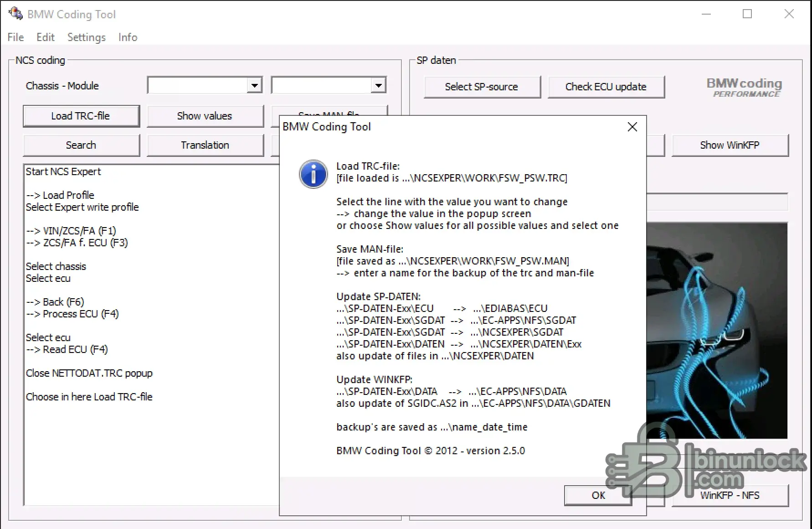
Task: Click the Search button
Action: click(81, 145)
